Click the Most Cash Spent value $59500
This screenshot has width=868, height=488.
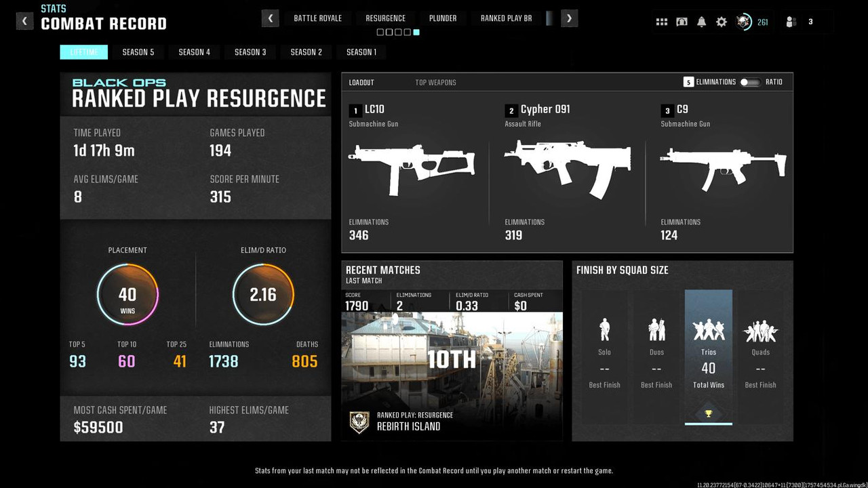pyautogui.click(x=98, y=427)
